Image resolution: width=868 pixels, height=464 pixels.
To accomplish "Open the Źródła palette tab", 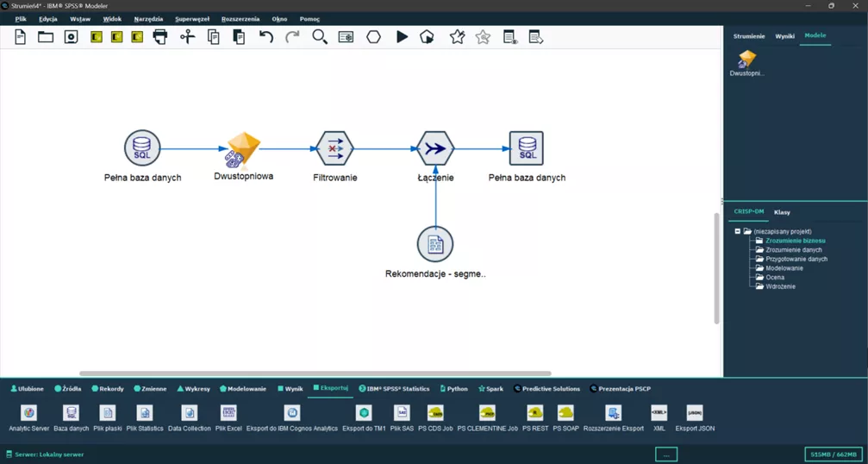I will (x=67, y=389).
